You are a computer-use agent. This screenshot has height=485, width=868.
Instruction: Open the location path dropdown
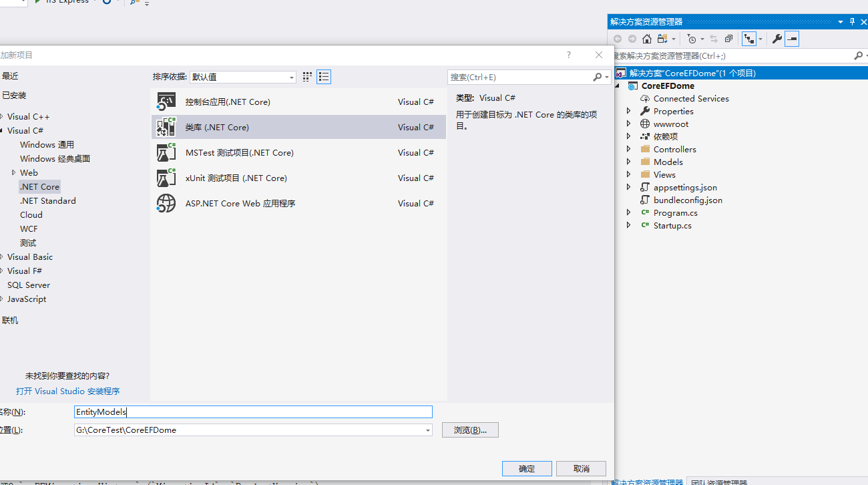point(428,430)
